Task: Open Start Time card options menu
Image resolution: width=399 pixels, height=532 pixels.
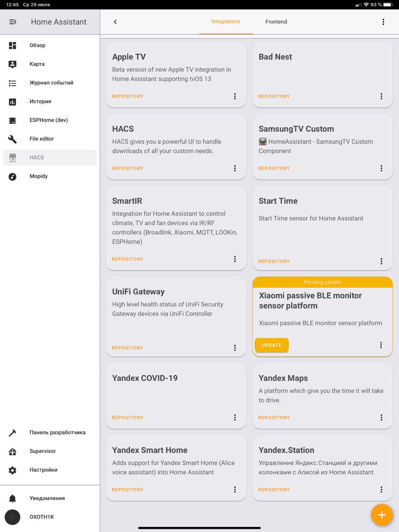Action: [381, 261]
